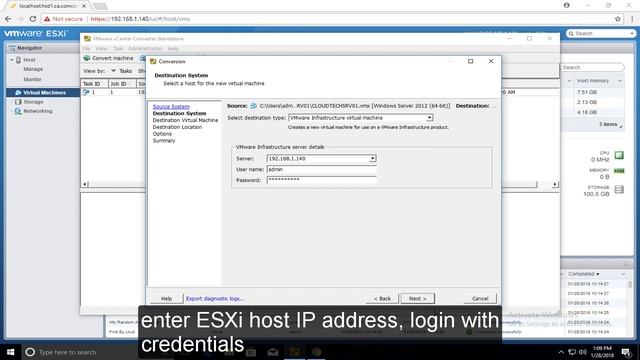
Task: Click the ESXi VM list search field
Action: pos(592,67)
